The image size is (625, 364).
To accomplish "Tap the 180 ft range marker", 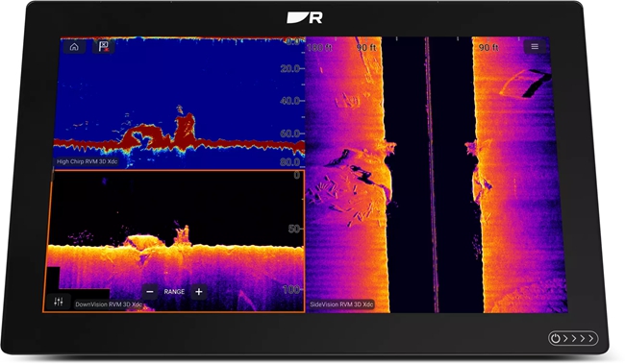I will pos(319,48).
